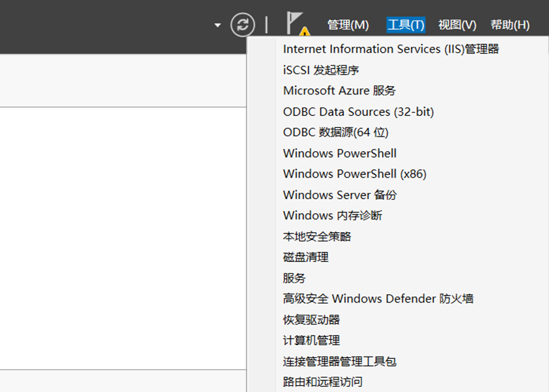
Task: Refresh Server Manager with the circular arrows icon
Action: click(242, 25)
